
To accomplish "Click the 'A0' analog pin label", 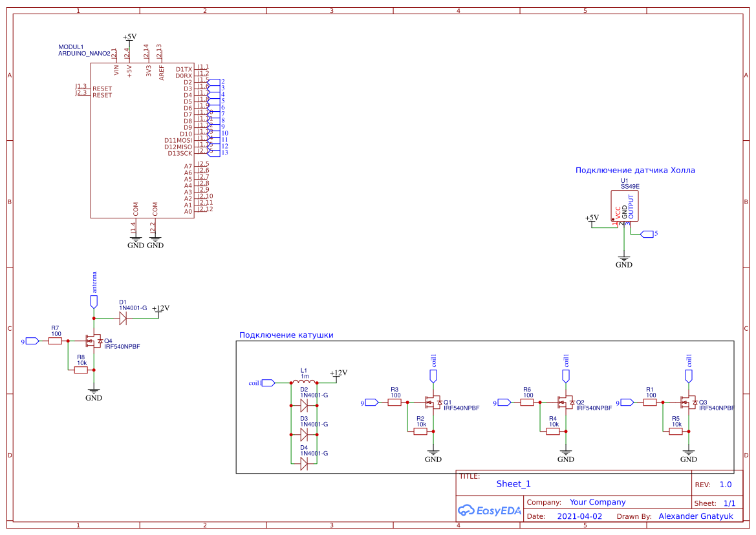I will pyautogui.click(x=188, y=212).
